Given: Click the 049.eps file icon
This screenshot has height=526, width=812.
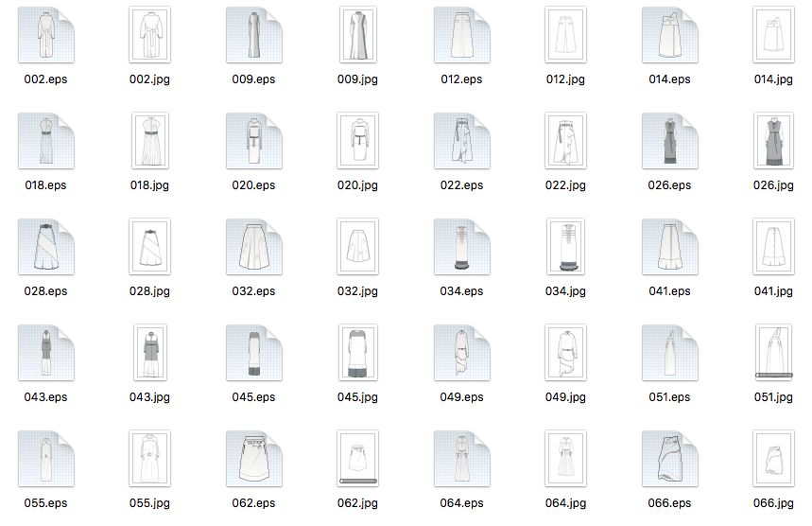Looking at the screenshot, I should (462, 353).
